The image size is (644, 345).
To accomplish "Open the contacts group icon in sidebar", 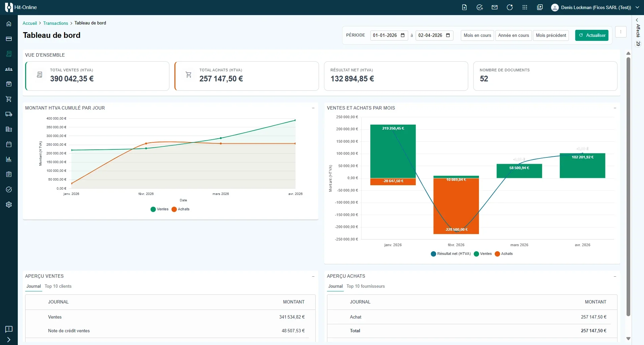I will pos(9,69).
